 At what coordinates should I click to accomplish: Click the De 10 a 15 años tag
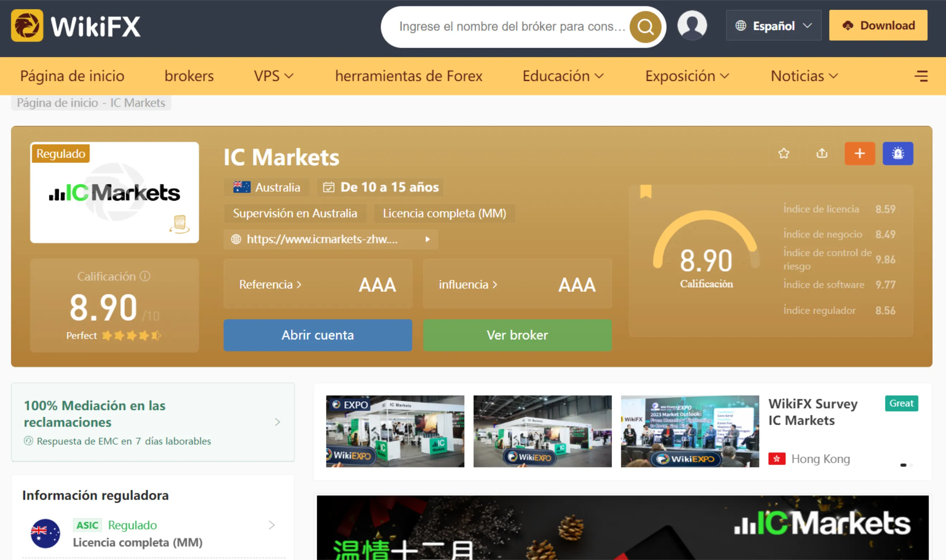(380, 187)
